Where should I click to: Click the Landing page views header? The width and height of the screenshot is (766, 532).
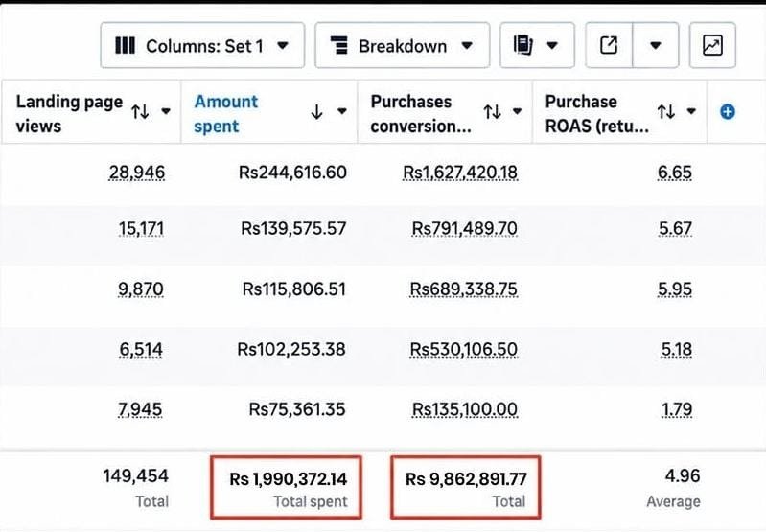pyautogui.click(x=69, y=113)
